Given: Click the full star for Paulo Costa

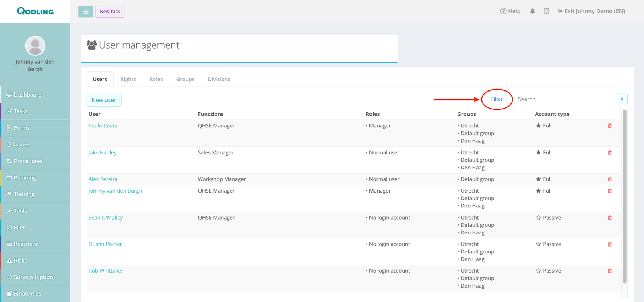Looking at the screenshot, I should pyautogui.click(x=538, y=126).
